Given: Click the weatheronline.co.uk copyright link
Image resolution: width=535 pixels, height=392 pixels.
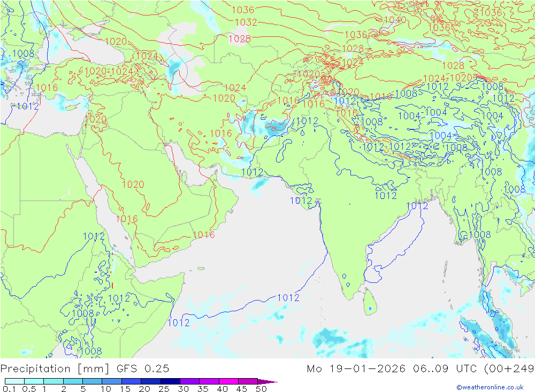Looking at the screenshot, I should click(x=490, y=387).
